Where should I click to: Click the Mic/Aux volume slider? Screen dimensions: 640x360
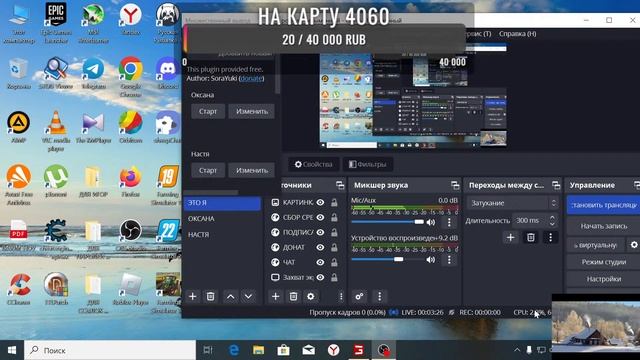point(388,222)
